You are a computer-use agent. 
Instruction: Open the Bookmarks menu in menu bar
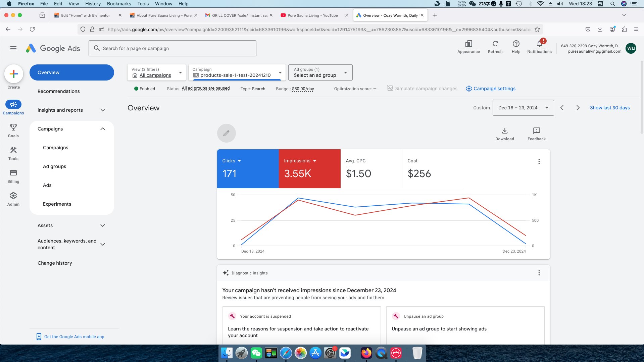coord(119,4)
